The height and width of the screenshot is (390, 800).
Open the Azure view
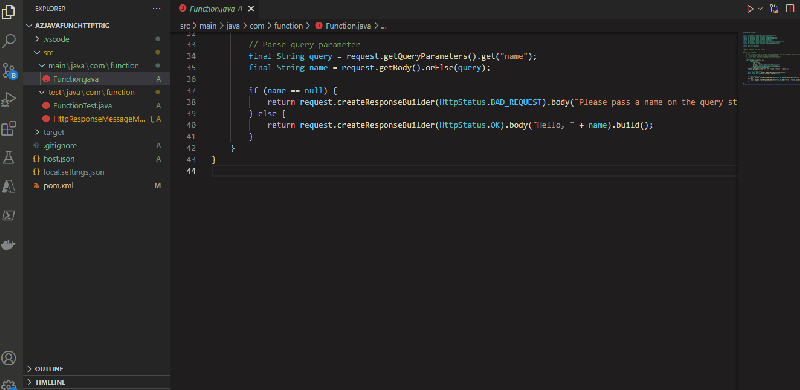[x=9, y=187]
